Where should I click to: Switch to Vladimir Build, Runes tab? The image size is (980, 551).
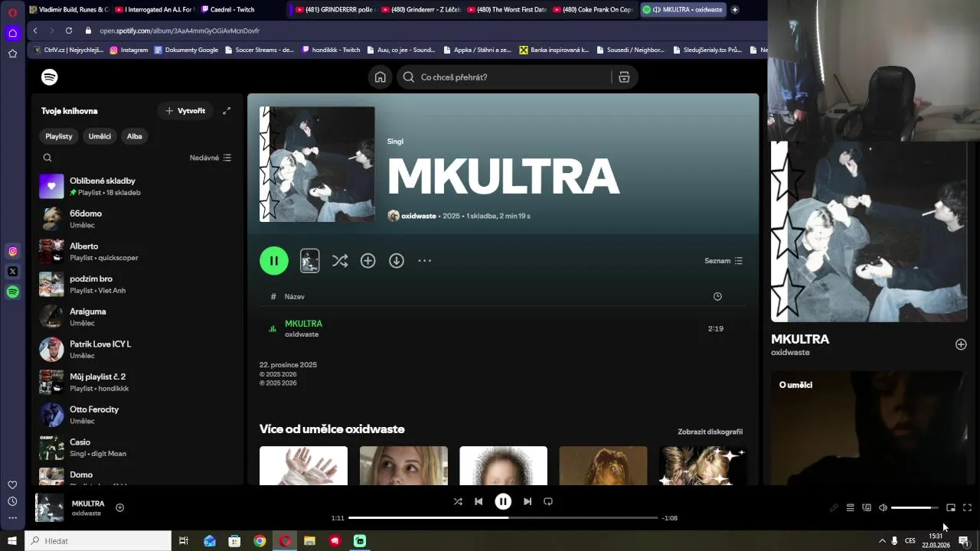[68, 9]
